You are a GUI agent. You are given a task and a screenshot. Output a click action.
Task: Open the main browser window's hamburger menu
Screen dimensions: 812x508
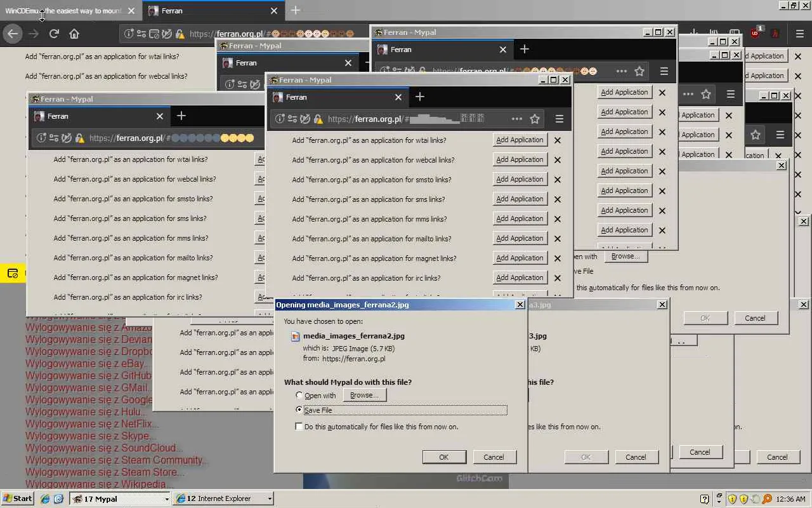coord(801,34)
